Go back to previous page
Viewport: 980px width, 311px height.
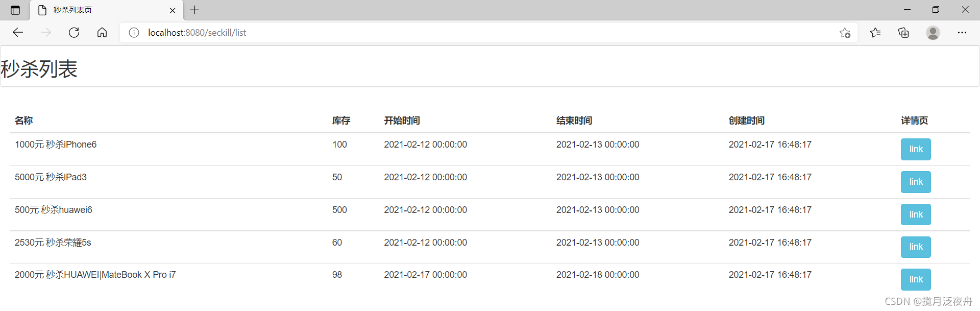(x=18, y=33)
